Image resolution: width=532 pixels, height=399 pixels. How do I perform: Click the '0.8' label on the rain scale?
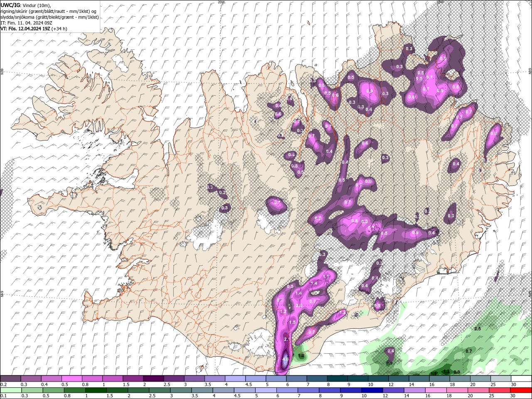pos(67,396)
